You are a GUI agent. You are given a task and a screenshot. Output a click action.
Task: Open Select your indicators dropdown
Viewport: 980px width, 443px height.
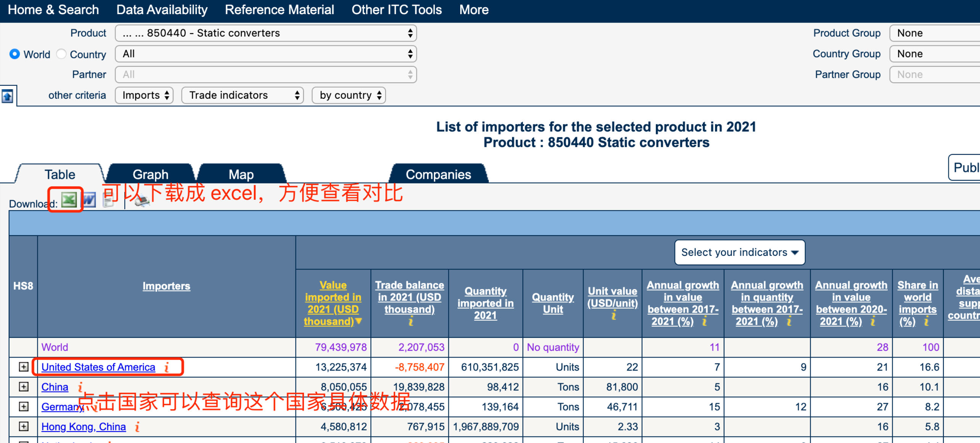tap(739, 252)
